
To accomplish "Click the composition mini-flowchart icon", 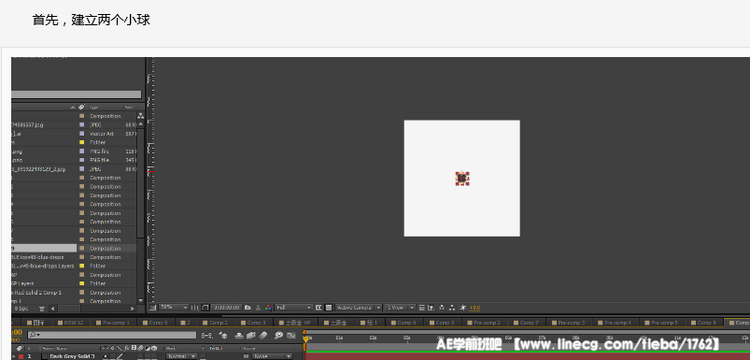I will pos(207,336).
